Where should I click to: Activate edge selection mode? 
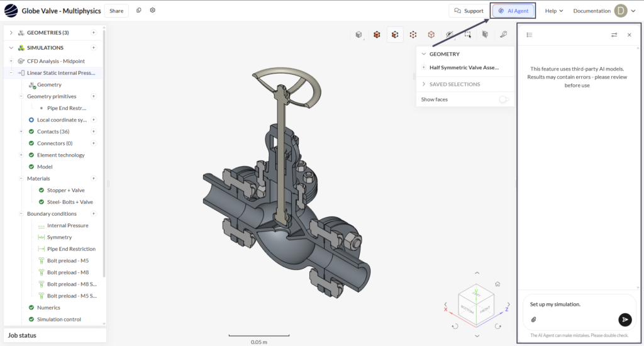click(413, 35)
